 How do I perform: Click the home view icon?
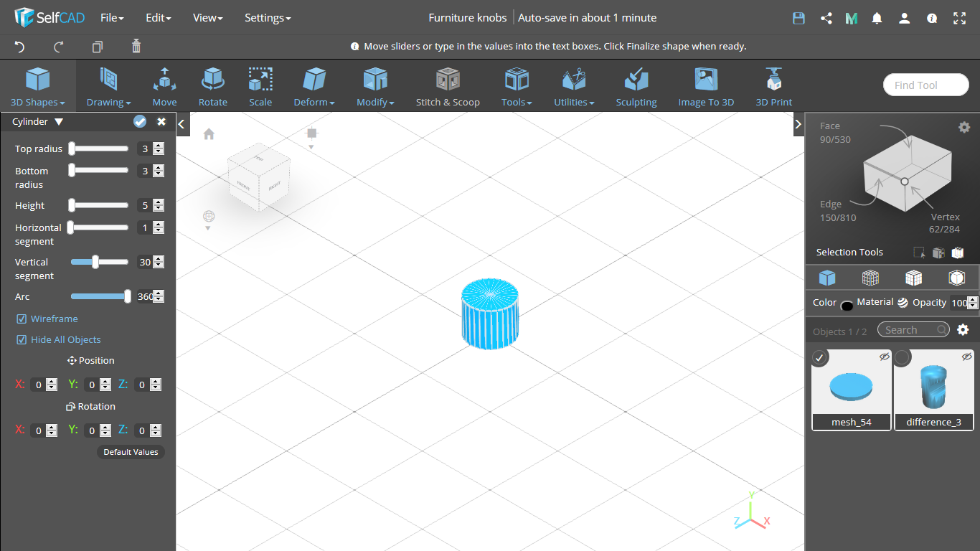[209, 133]
